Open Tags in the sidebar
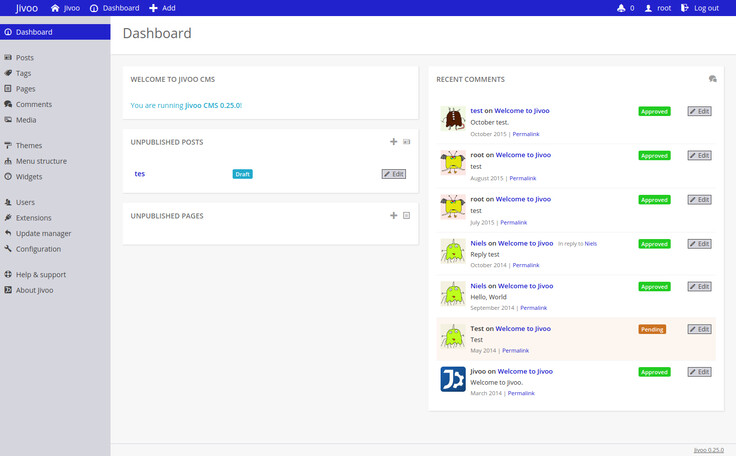This screenshot has height=456, width=736. point(23,73)
